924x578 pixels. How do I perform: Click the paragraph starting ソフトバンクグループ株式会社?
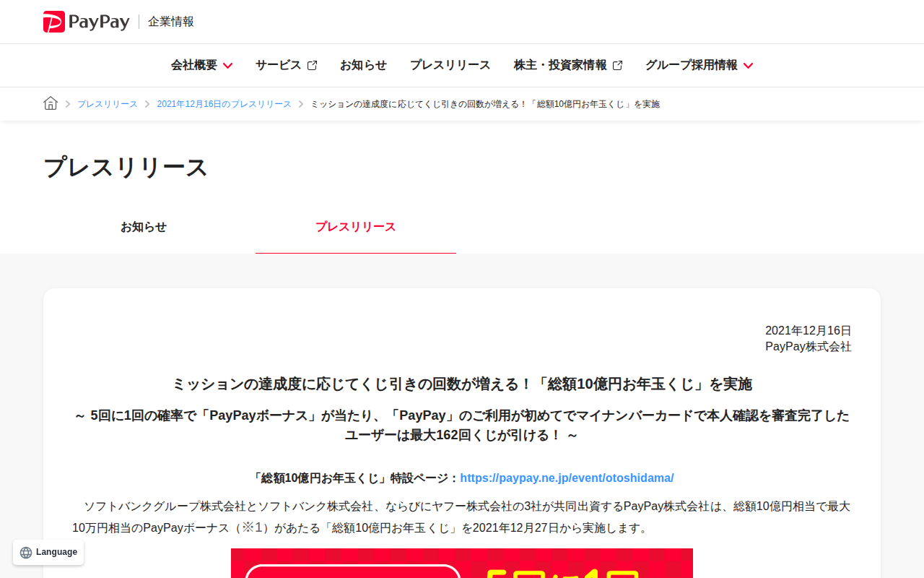pos(462,517)
